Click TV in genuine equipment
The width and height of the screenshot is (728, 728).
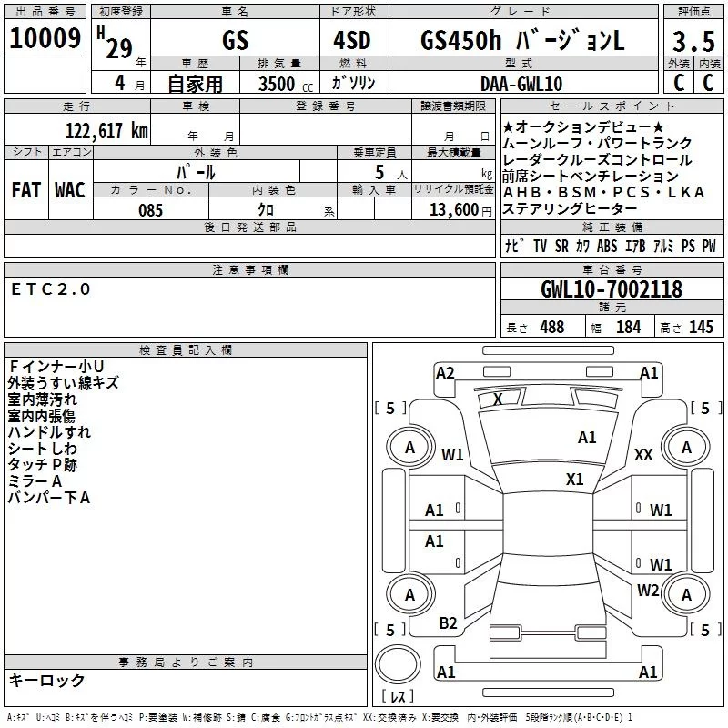click(x=540, y=246)
